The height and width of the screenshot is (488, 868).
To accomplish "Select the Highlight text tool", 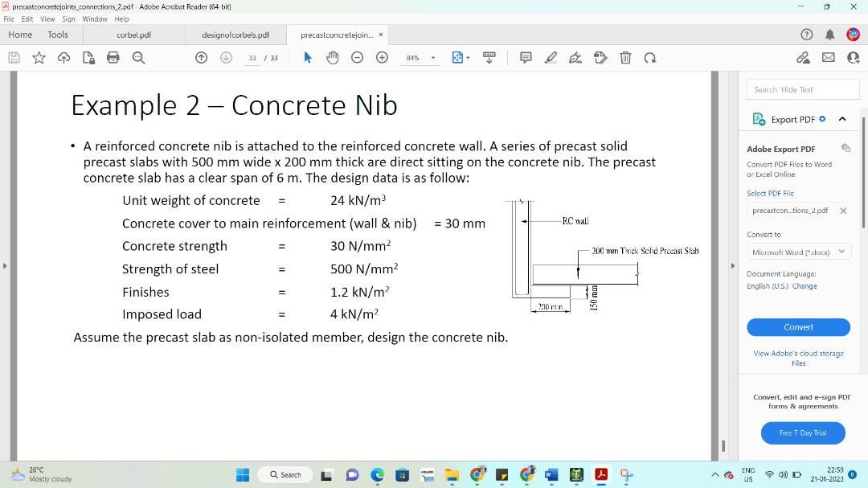I will coord(551,57).
